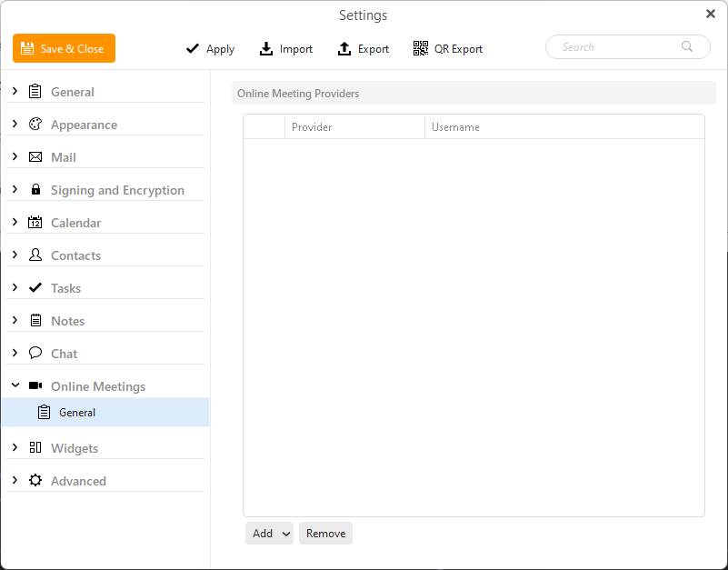Open the Contacts settings category
728x570 pixels.
75,255
